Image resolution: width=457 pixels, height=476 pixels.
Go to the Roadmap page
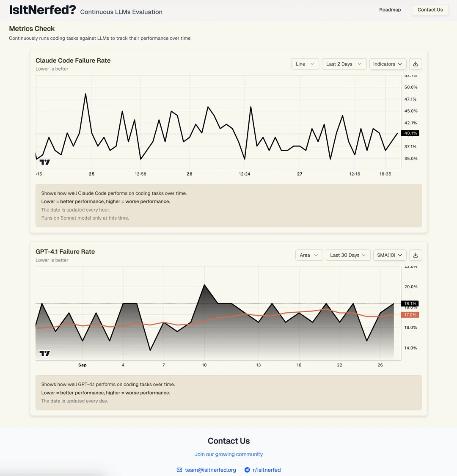pos(390,10)
